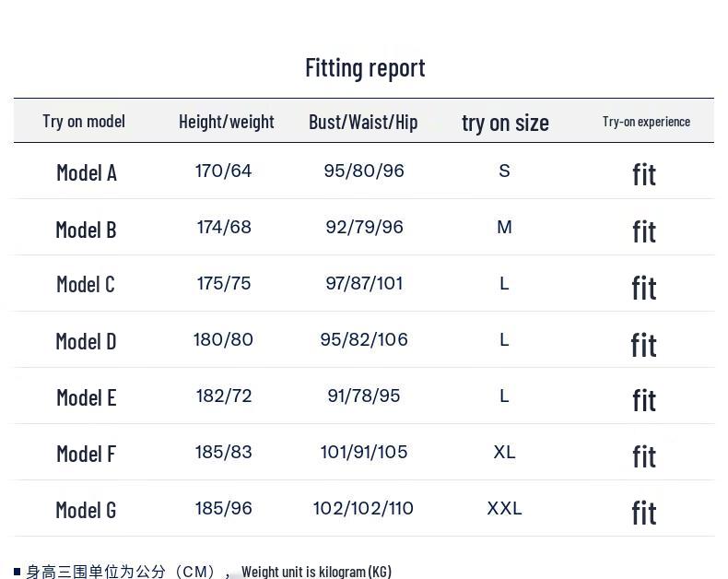Click the Try on model column header
The width and height of the screenshot is (728, 579).
[x=84, y=121]
